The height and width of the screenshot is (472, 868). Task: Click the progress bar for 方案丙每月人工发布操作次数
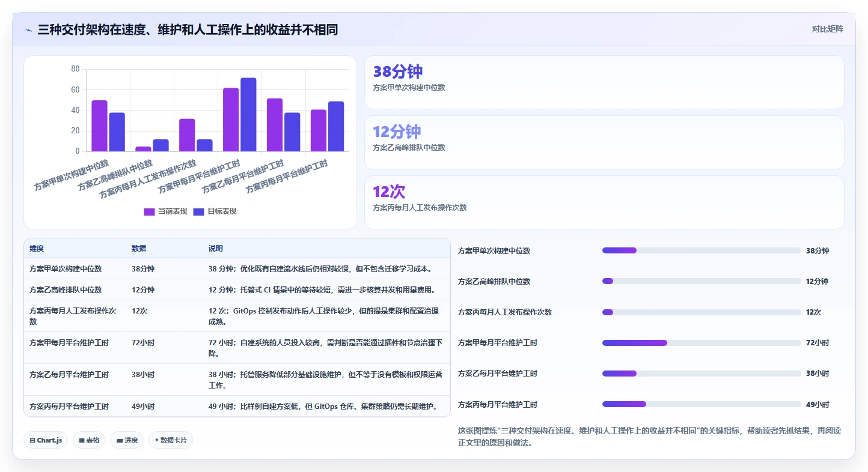click(x=701, y=312)
